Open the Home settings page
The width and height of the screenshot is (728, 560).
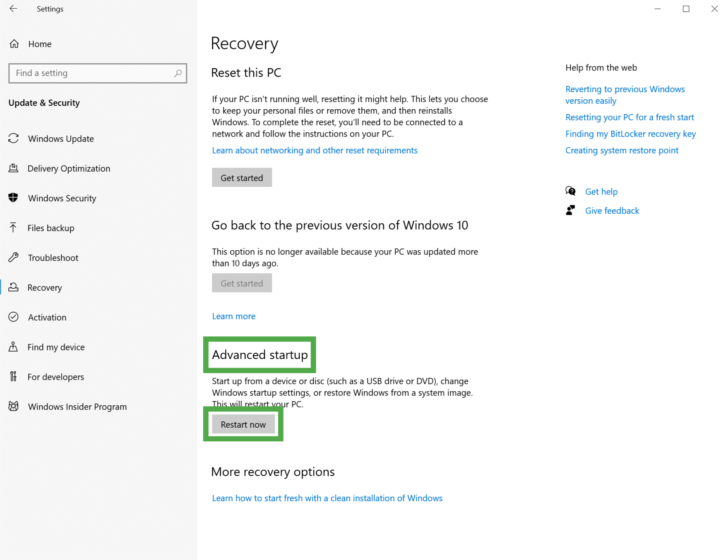pyautogui.click(x=40, y=44)
